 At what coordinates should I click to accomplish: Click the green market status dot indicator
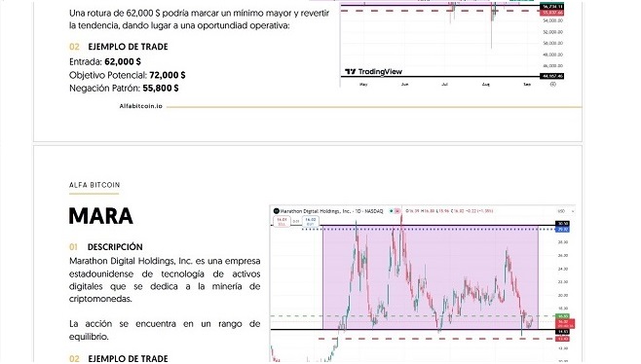pos(392,211)
